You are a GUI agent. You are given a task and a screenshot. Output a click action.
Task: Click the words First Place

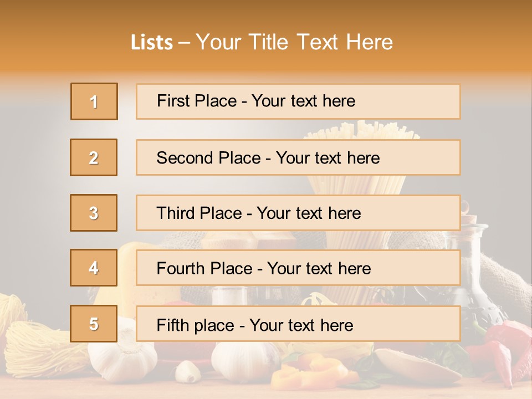(197, 101)
